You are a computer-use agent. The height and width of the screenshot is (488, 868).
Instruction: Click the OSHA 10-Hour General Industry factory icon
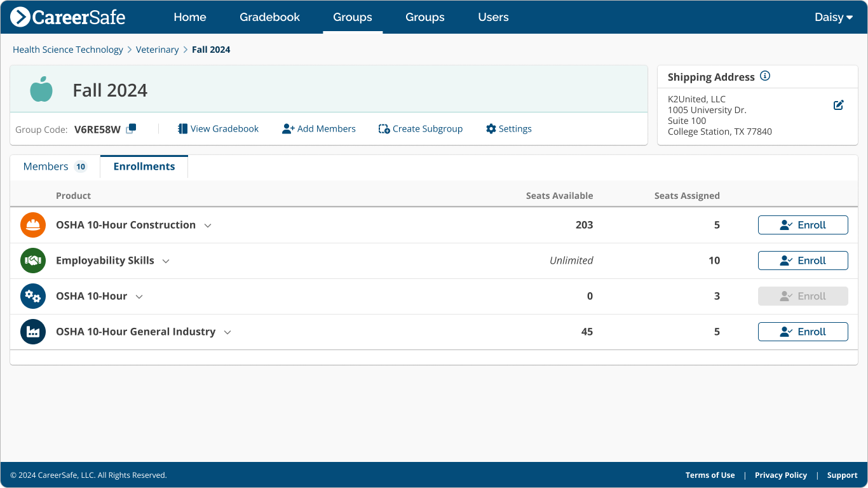pyautogui.click(x=32, y=331)
